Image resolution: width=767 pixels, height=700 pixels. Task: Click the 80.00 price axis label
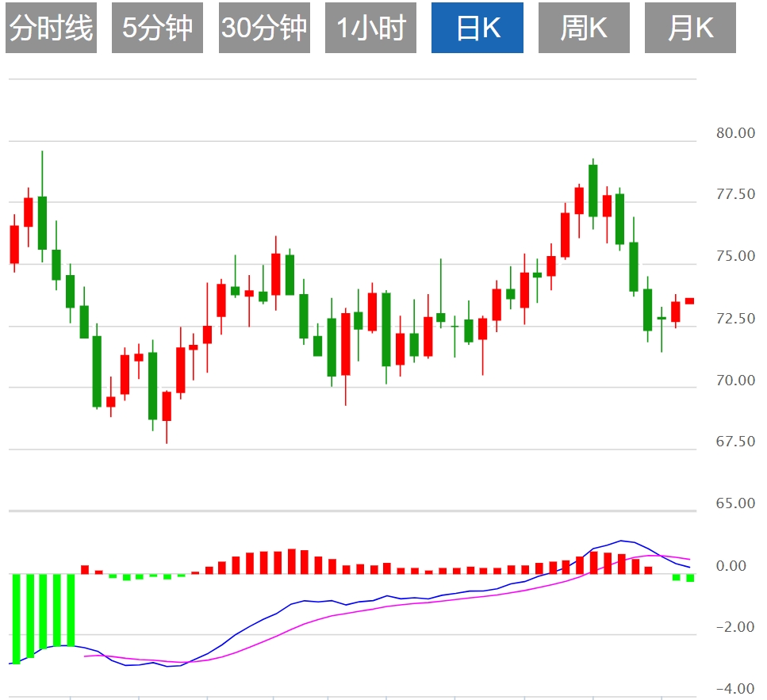click(x=735, y=133)
